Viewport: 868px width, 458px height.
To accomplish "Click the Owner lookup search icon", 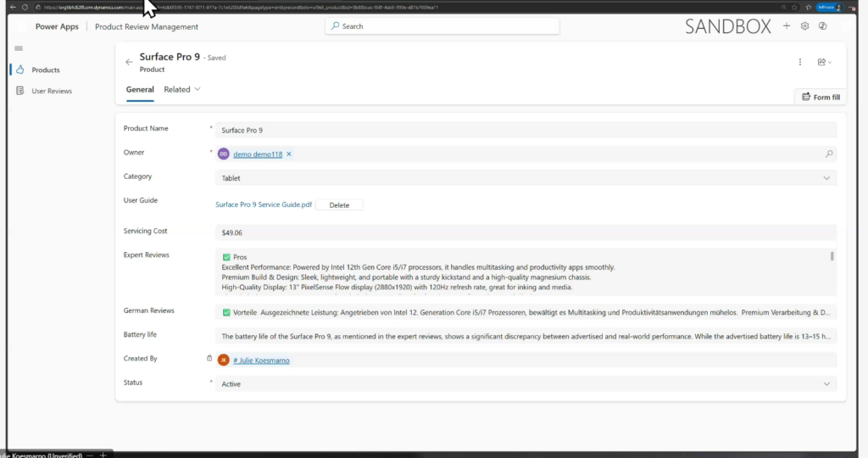I will (829, 154).
